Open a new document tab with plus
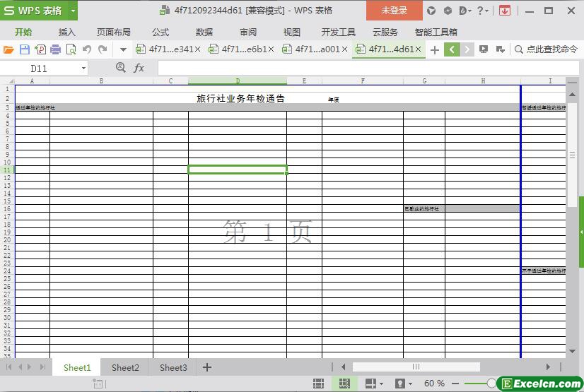The image size is (584, 392). 434,49
